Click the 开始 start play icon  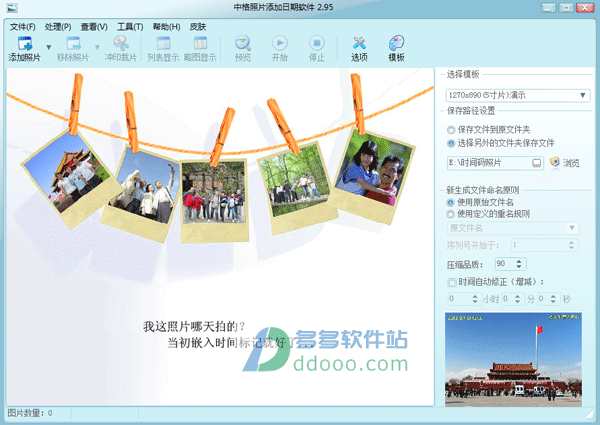pyautogui.click(x=280, y=43)
